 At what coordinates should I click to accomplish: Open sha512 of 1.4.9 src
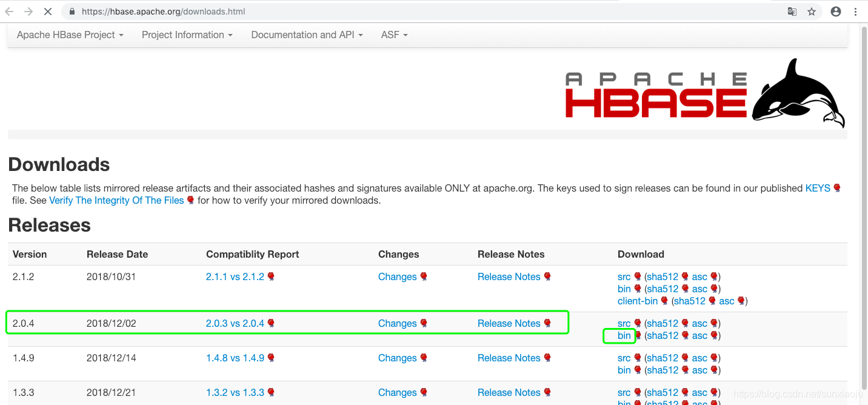click(x=663, y=358)
